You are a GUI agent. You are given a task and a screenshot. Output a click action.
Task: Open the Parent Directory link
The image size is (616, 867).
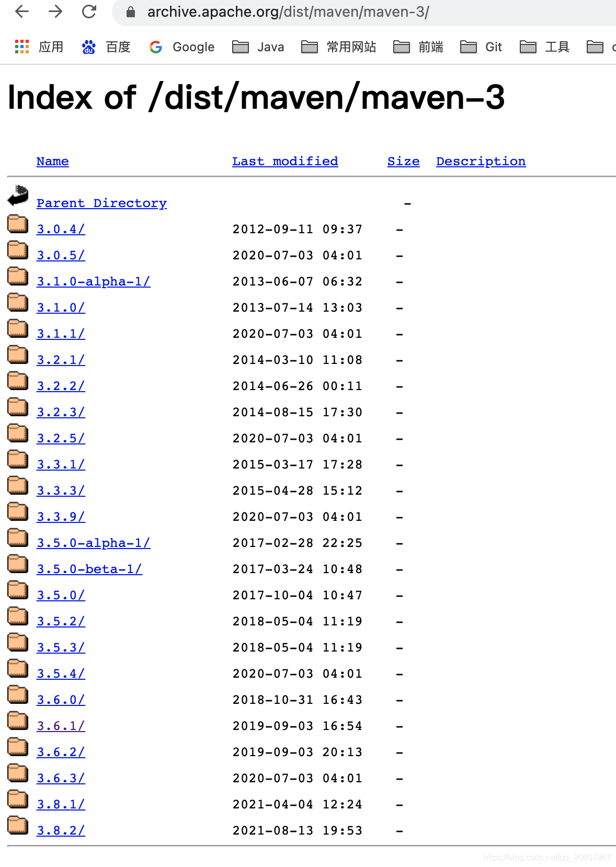pyautogui.click(x=101, y=203)
